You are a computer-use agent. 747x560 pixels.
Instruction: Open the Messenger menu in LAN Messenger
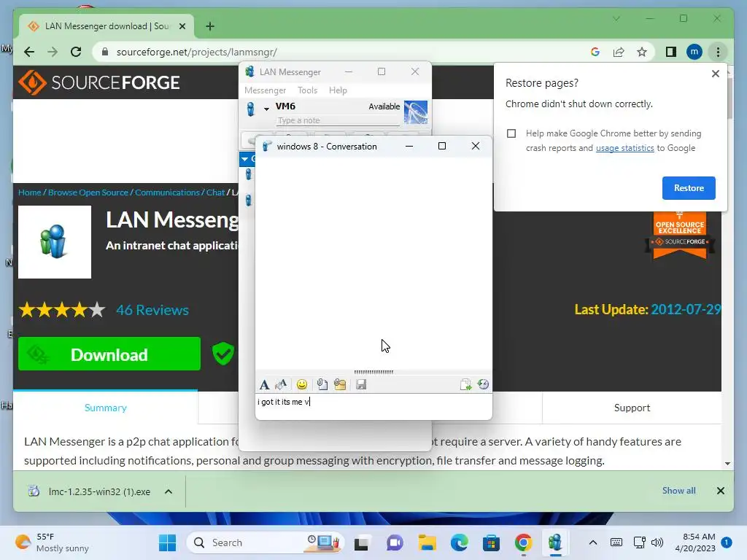(265, 90)
